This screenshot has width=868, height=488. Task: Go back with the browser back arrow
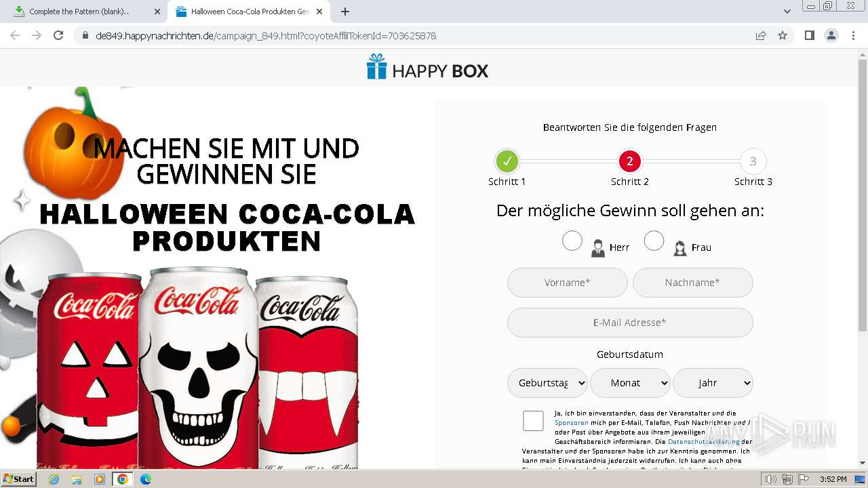[15, 35]
